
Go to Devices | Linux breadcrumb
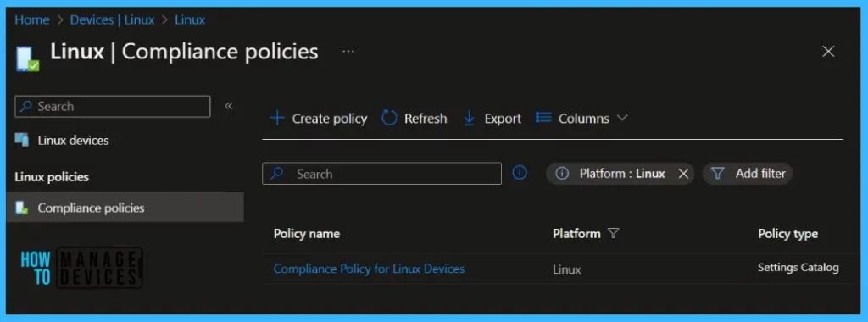pos(113,20)
